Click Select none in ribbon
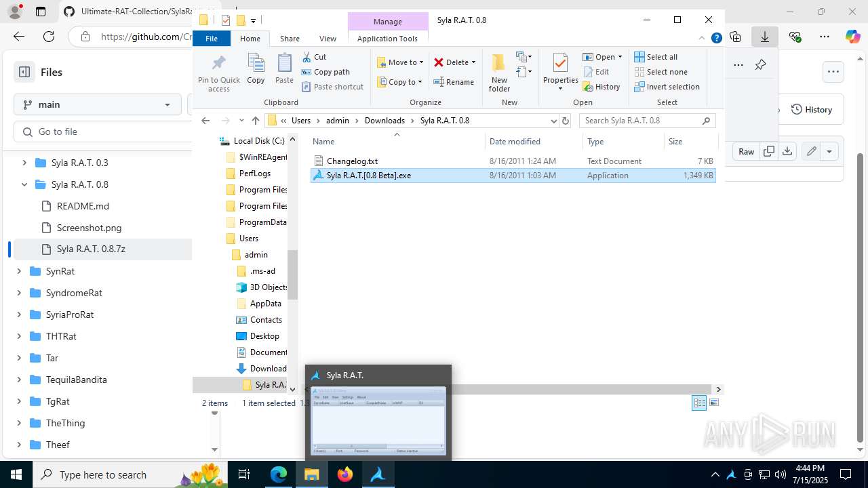 point(660,72)
